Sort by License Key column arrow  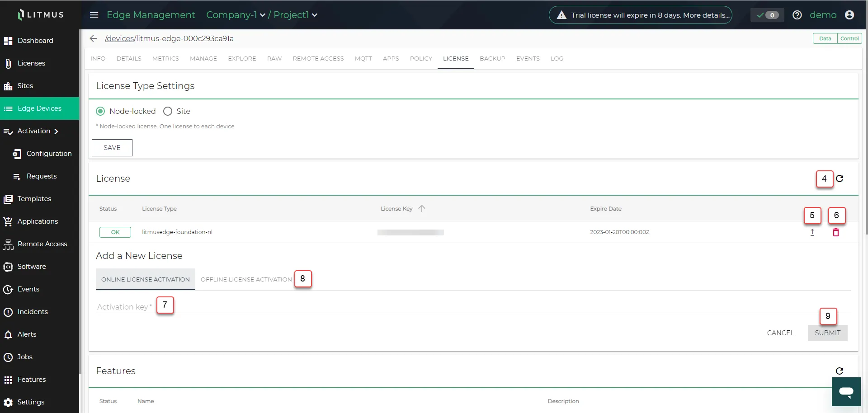click(x=422, y=208)
